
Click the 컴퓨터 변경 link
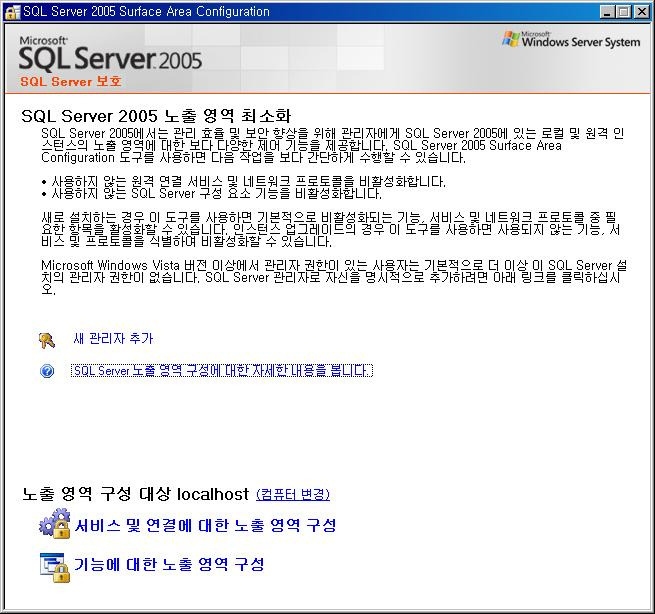coord(293,495)
